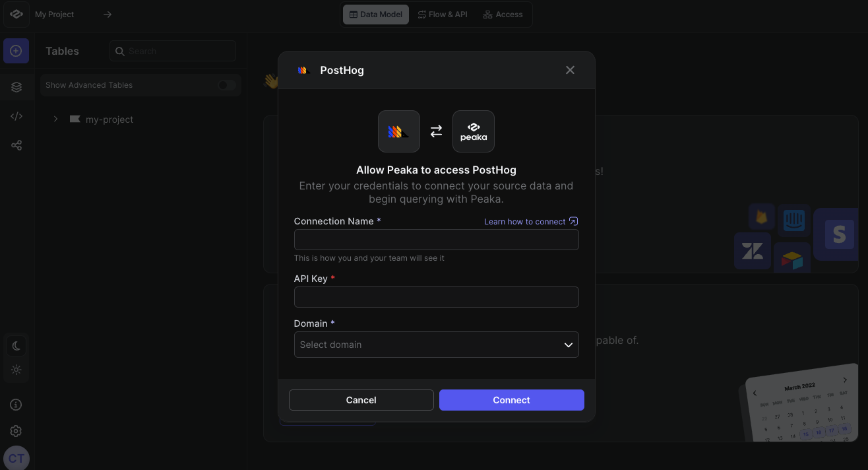Switch to the Access tab
Viewport: 868px width, 470px height.
[503, 15]
